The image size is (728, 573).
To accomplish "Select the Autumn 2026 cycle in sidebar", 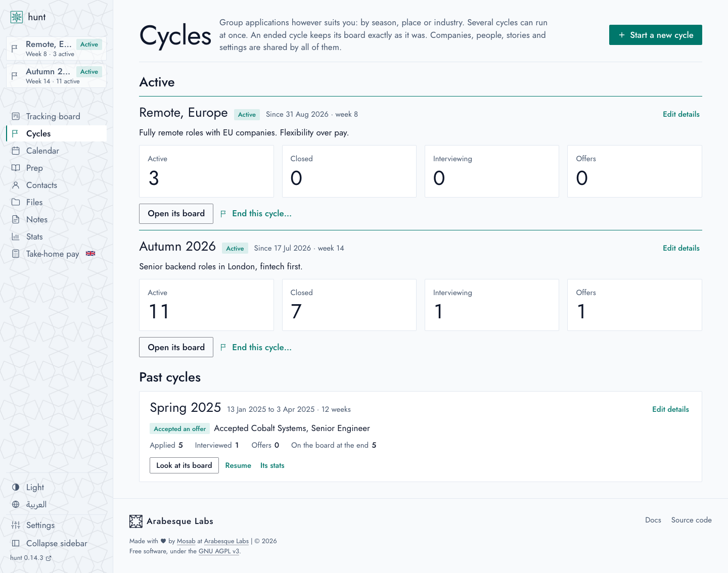I will click(57, 76).
